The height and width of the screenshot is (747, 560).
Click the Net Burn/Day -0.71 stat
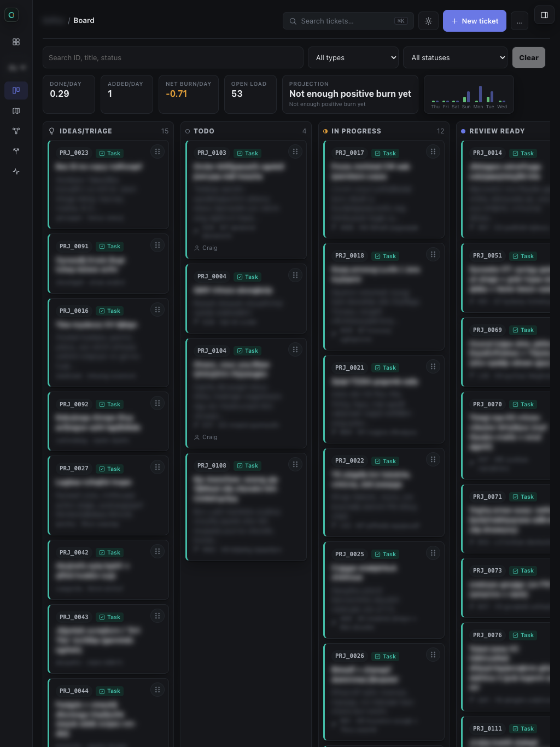pos(189,94)
